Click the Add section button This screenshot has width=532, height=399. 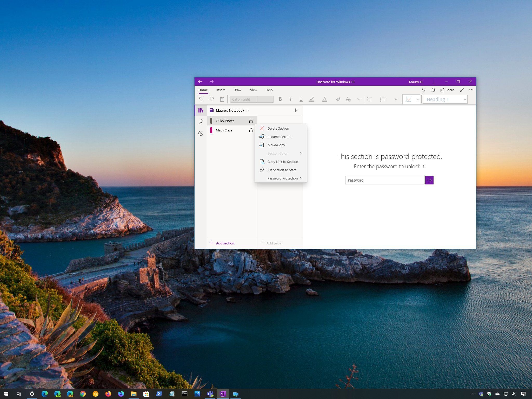click(x=222, y=243)
